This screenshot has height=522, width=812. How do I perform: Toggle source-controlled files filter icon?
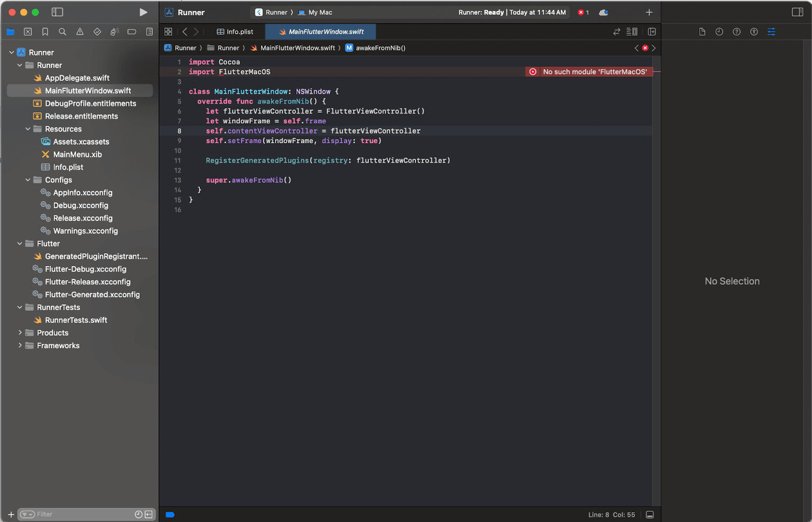tap(149, 515)
